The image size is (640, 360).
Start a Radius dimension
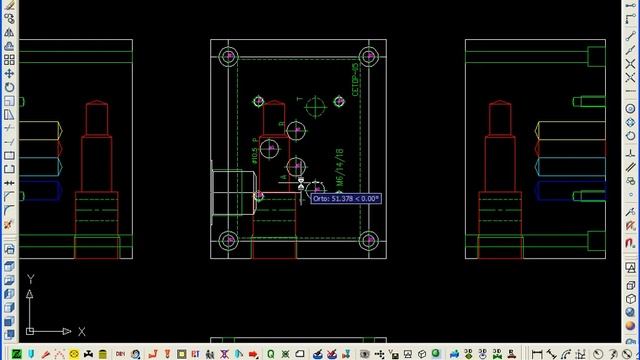click(598, 354)
